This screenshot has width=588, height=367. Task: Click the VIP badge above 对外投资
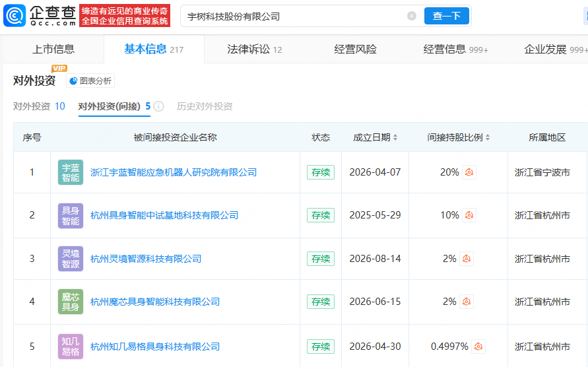(x=59, y=68)
